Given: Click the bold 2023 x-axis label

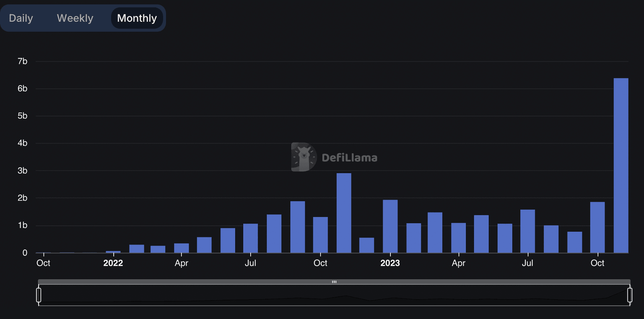Looking at the screenshot, I should click(390, 263).
